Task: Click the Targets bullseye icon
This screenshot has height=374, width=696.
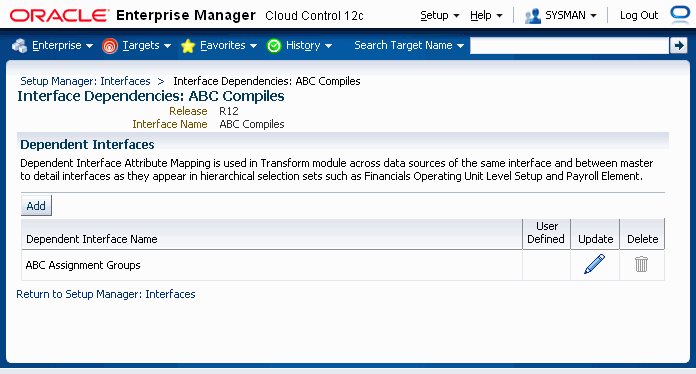Action: pos(110,46)
